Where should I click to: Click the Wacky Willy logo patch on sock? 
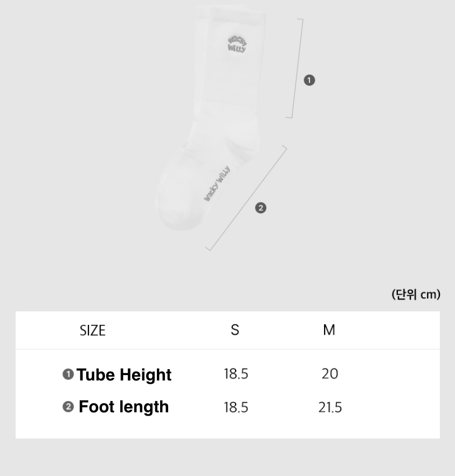tap(237, 45)
